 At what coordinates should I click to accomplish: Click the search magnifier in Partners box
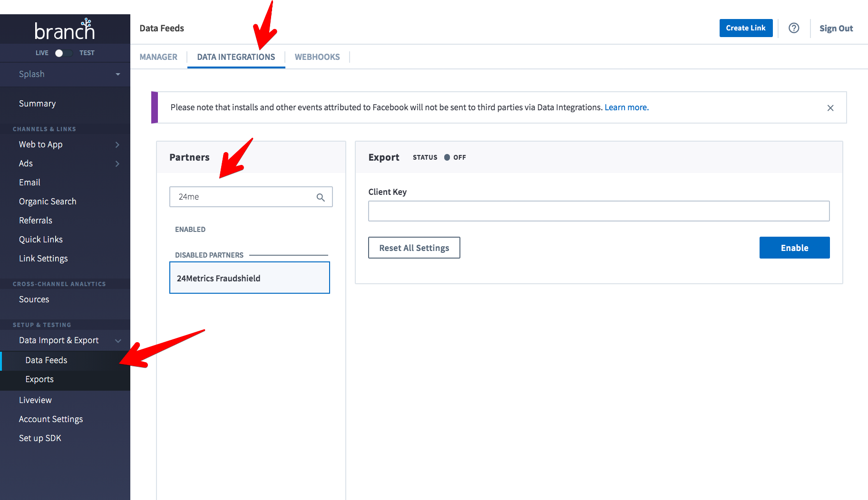click(321, 197)
